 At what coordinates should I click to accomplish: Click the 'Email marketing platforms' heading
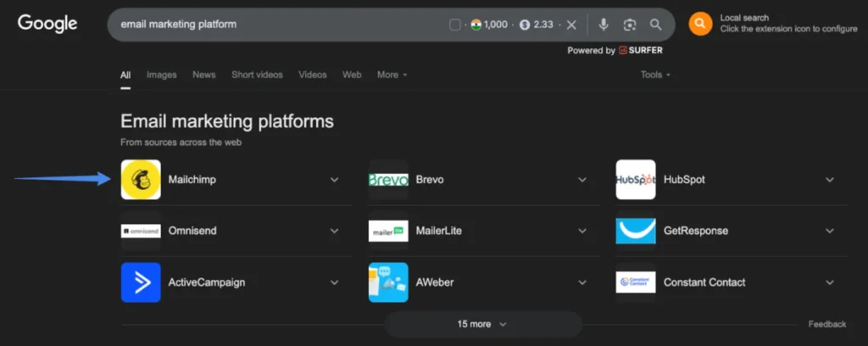[227, 121]
